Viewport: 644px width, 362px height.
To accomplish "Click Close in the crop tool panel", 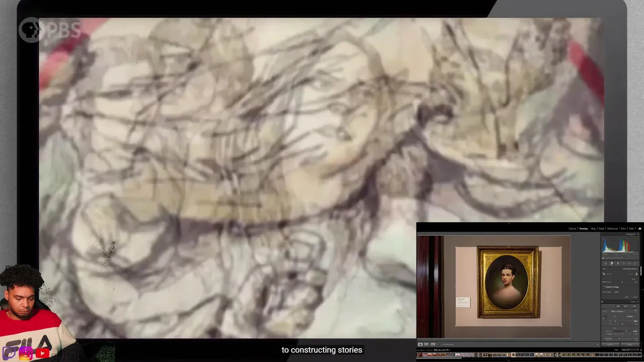I will pos(635,297).
